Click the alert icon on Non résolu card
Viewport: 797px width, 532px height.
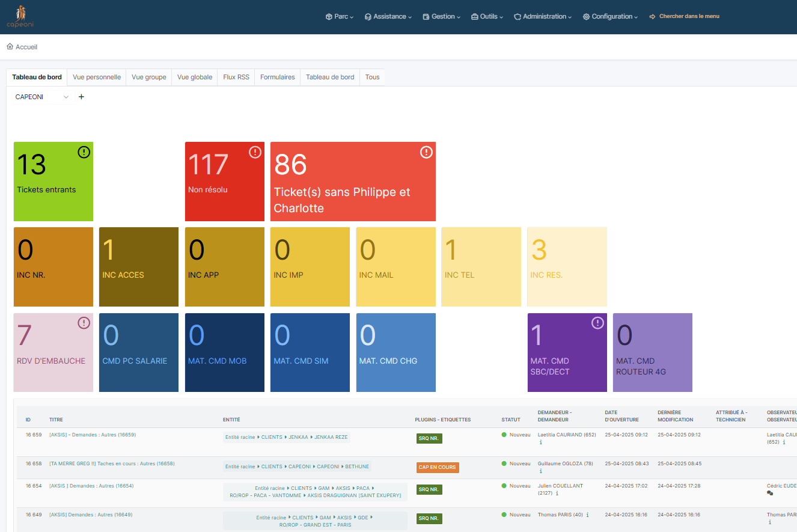point(255,152)
